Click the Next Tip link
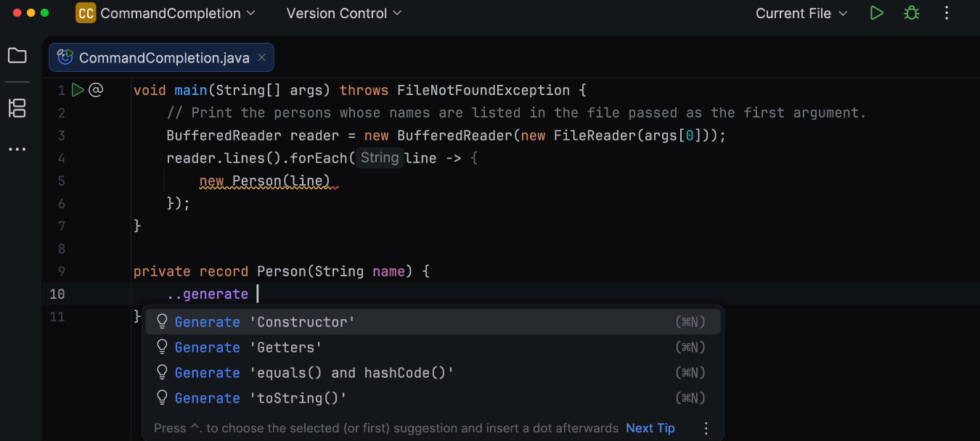Screen dimensions: 980x441 coord(650,428)
